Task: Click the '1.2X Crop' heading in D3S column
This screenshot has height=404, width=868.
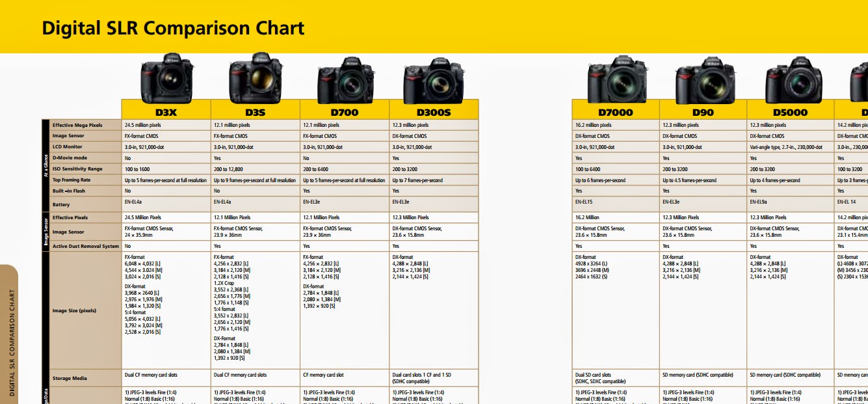Action: coord(224,283)
